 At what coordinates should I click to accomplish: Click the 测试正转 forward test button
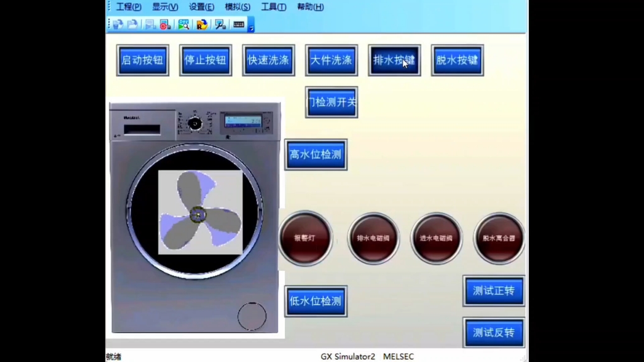494,291
